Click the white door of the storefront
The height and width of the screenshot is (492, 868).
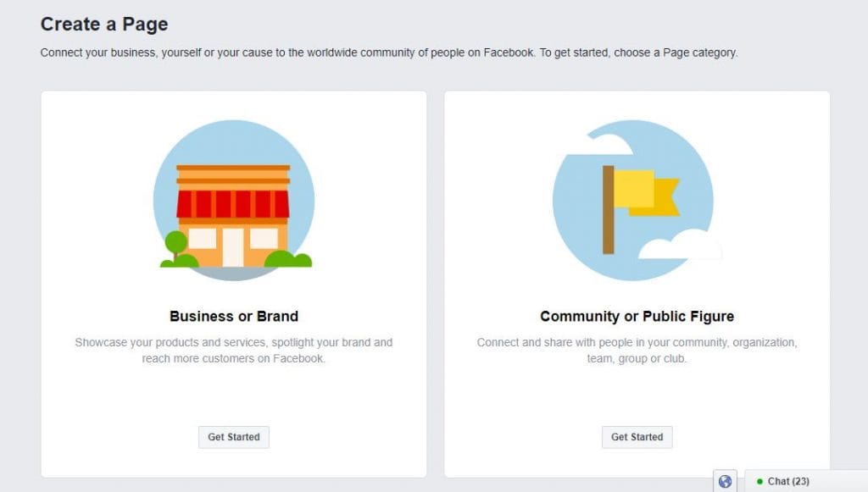233,247
